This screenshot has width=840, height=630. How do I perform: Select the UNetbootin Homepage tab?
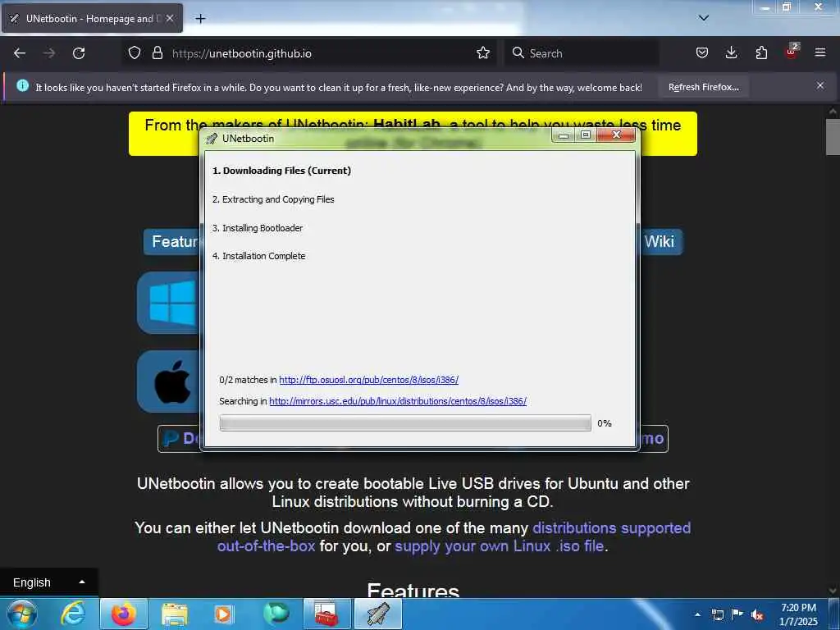92,19
